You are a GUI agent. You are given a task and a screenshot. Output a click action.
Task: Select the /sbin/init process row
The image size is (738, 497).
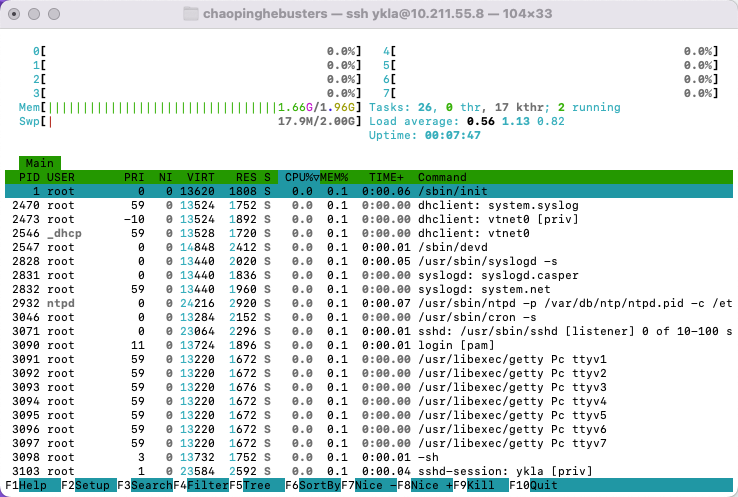click(x=369, y=191)
